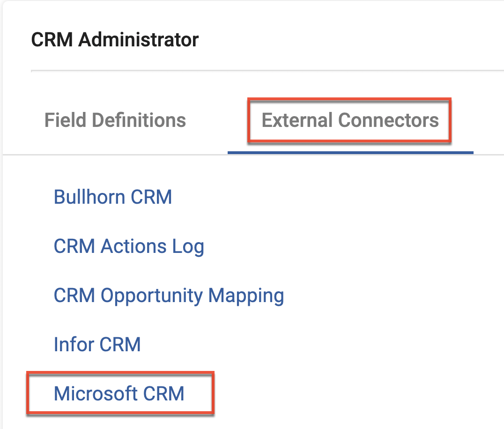The image size is (504, 429).
Task: Go to CRM Opportunity Mapping
Action: tap(169, 296)
